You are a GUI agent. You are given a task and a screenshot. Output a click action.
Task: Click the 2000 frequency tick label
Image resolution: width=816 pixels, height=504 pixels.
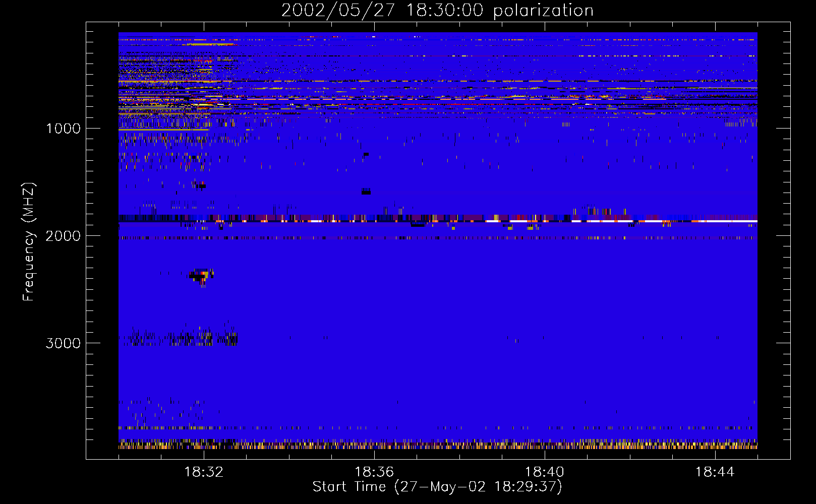pos(63,236)
